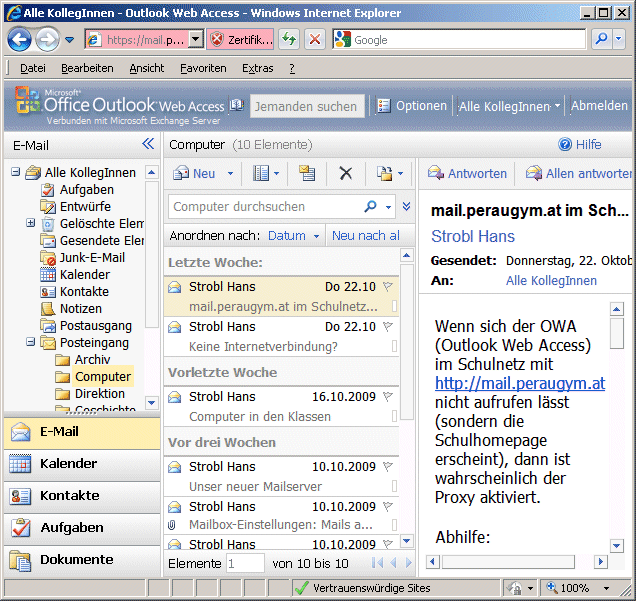Open the Favoriten menu
Viewport: 636px width, 602px height.
(x=203, y=68)
